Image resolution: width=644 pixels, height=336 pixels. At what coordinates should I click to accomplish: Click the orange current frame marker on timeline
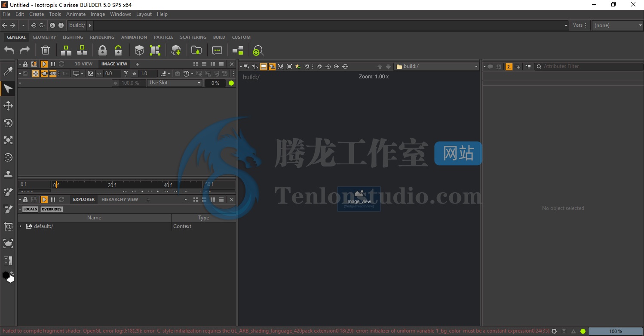tap(56, 185)
